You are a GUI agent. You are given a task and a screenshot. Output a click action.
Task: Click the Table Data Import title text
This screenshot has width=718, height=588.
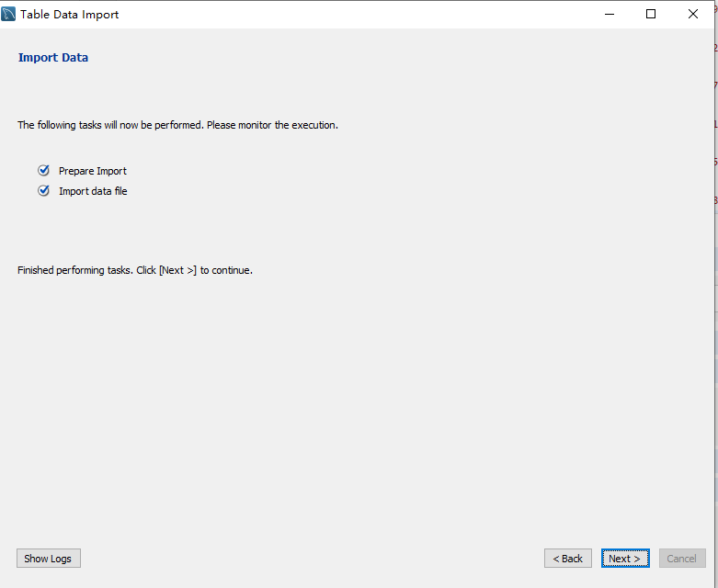[x=70, y=15]
